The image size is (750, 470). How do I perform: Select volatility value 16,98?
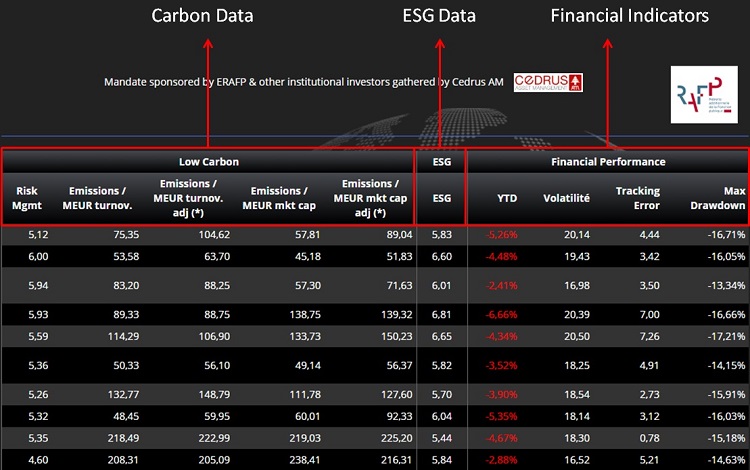(577, 286)
